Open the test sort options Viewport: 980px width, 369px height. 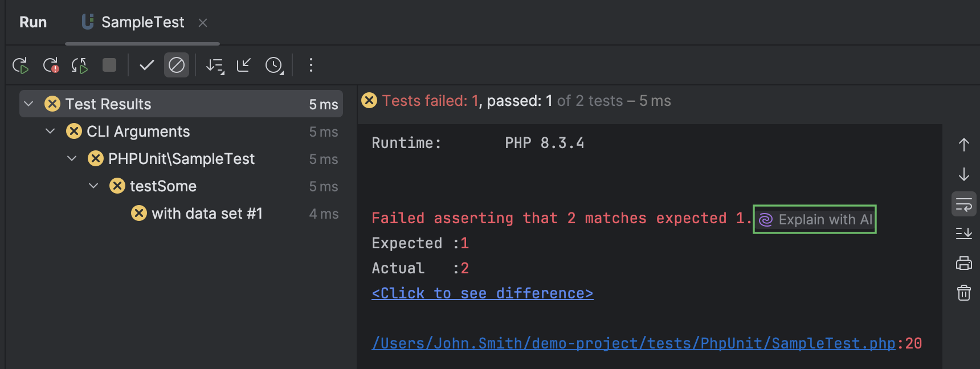tap(215, 65)
